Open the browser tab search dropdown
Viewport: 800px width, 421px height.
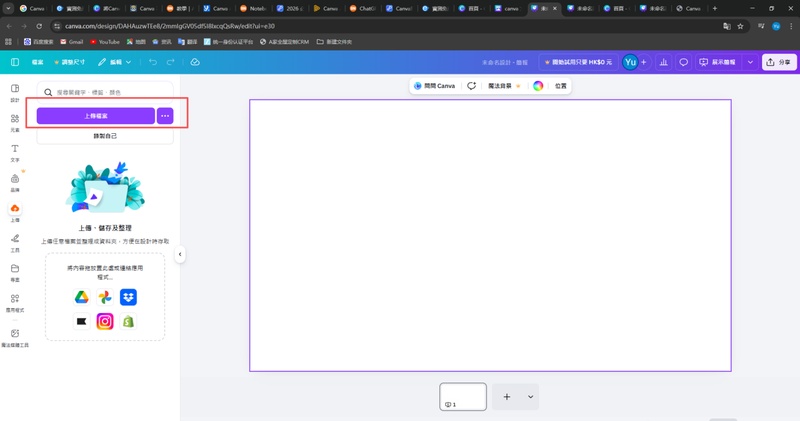tap(8, 8)
